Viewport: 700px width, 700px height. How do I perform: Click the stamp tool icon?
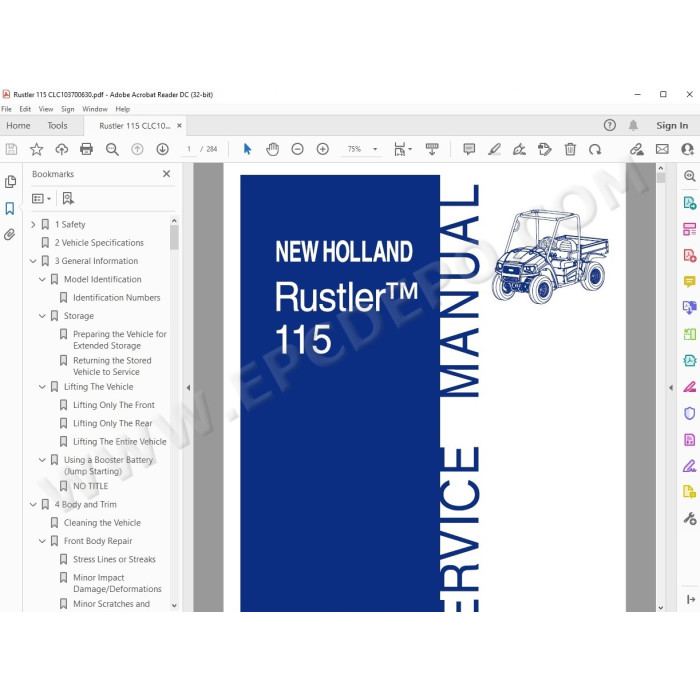click(x=544, y=149)
